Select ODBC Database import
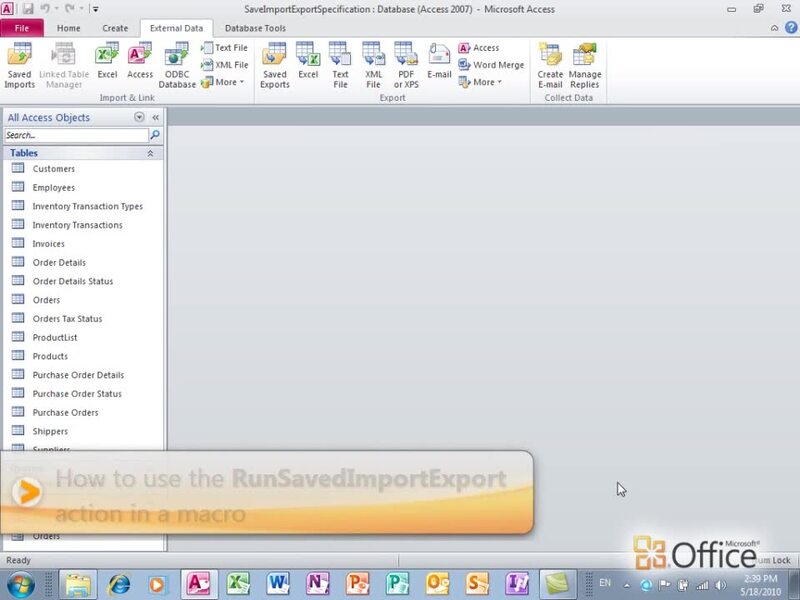 click(177, 65)
